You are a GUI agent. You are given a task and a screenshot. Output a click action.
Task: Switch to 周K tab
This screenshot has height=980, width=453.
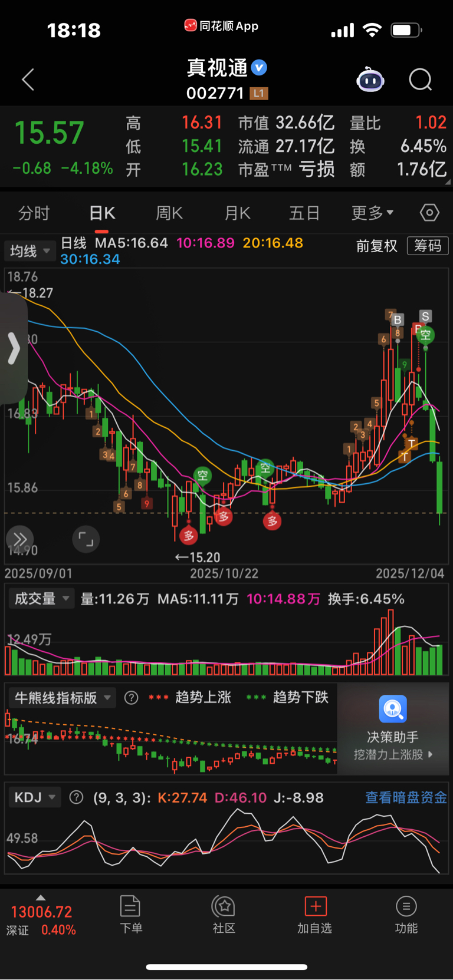169,213
